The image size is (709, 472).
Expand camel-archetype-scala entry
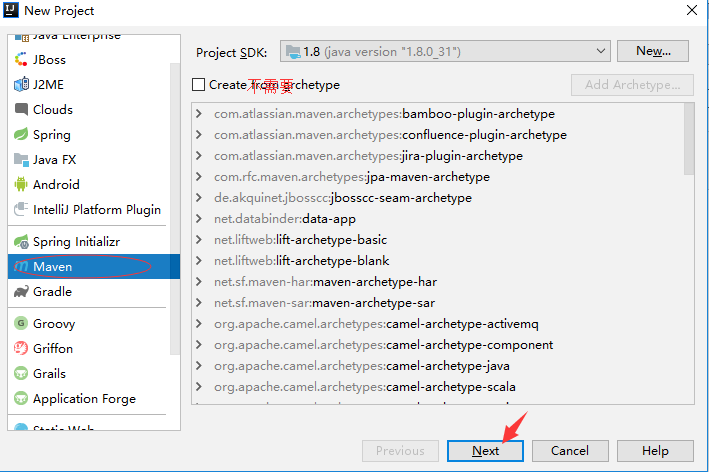coord(199,387)
